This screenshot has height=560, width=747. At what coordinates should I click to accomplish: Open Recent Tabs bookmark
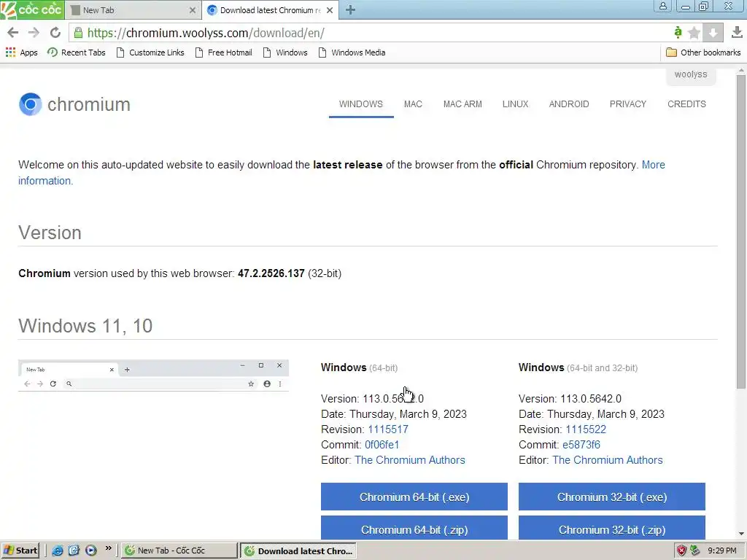76,52
